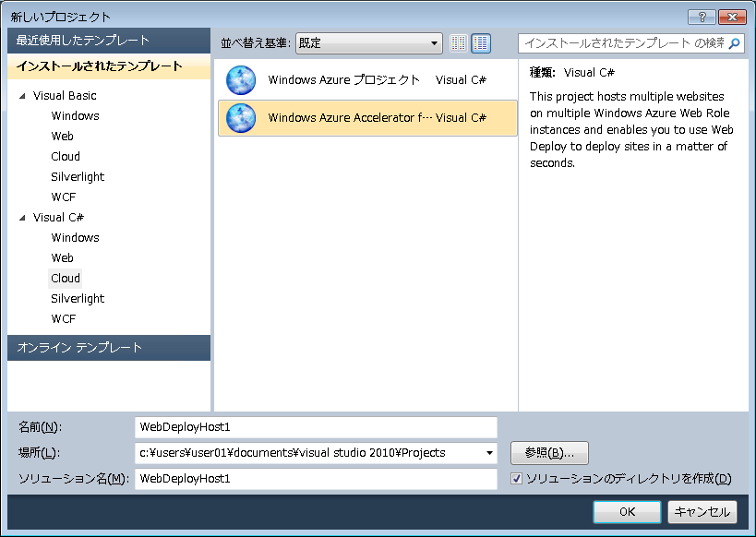Viewport: 756px width, 537px height.
Task: Collapse the Visual C# tree node
Action: coord(22,218)
